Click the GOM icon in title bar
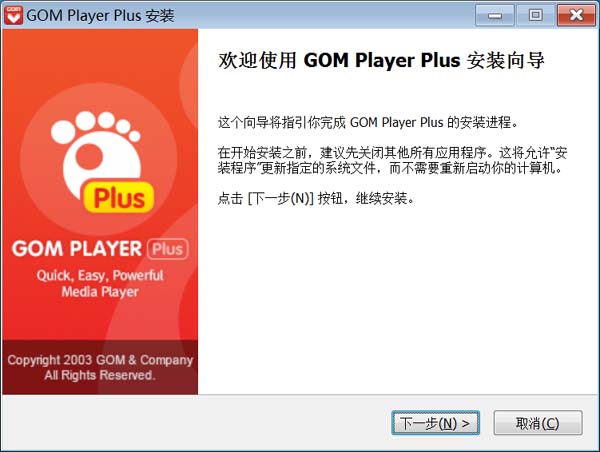 pyautogui.click(x=14, y=15)
